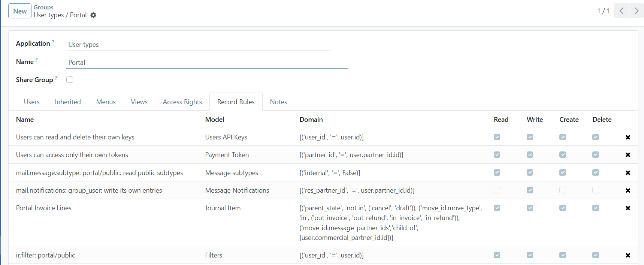Delete the Message Notifications rule row
644x265 pixels.
(x=628, y=190)
